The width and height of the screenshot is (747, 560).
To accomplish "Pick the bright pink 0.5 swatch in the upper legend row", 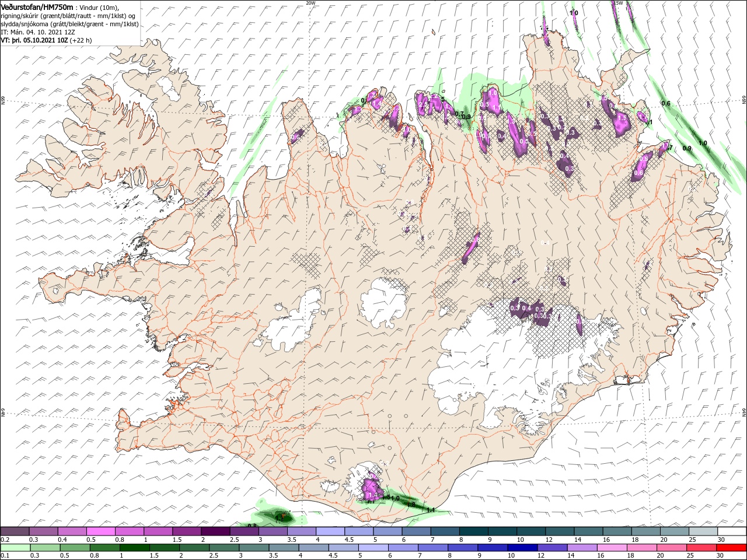I will tap(100, 531).
